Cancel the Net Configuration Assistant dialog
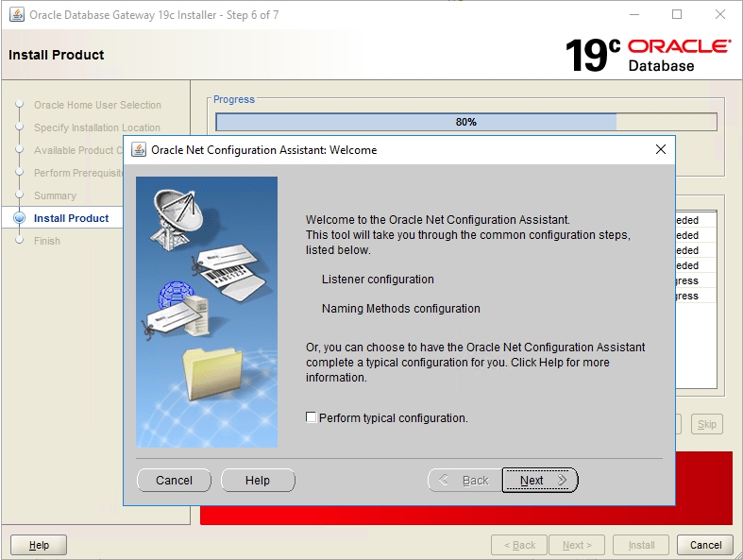 (x=174, y=481)
